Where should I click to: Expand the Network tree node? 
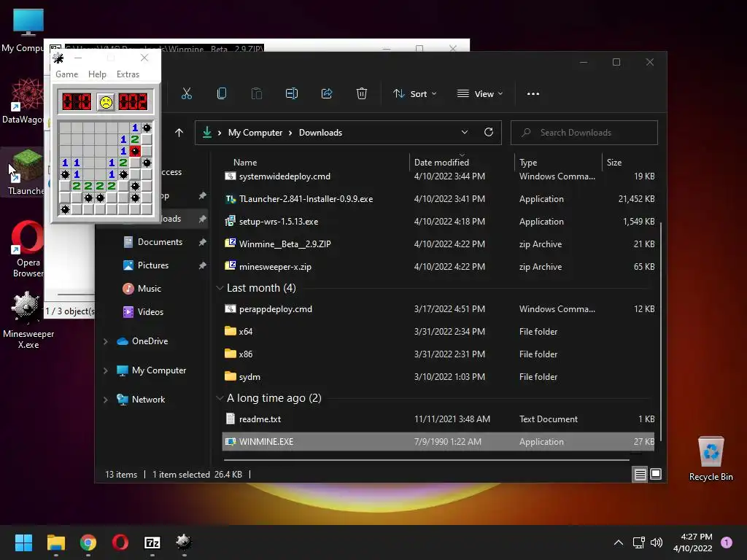click(x=106, y=400)
